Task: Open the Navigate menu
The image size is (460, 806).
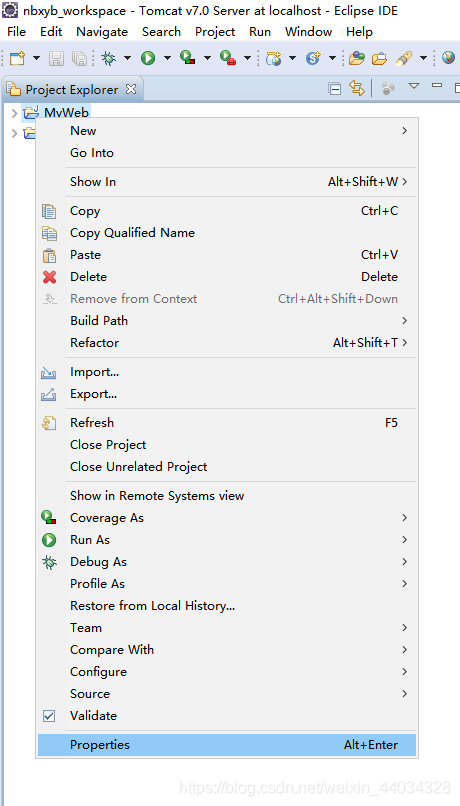Action: 102,32
